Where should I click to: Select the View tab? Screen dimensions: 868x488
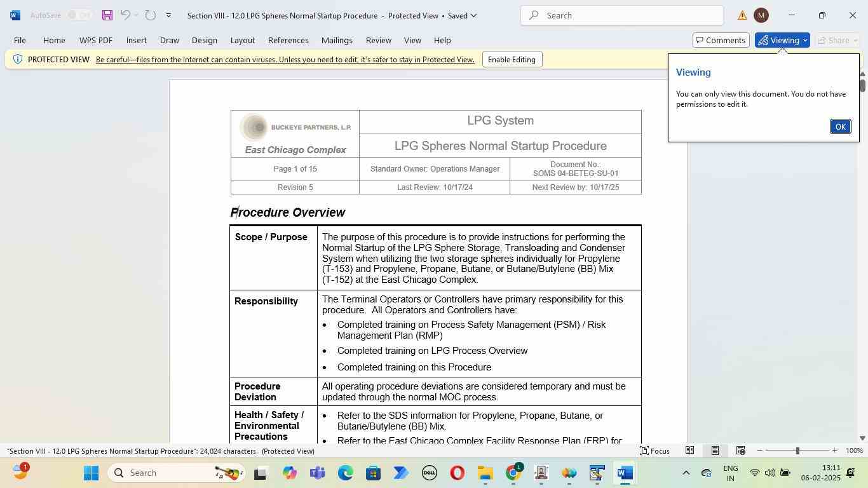click(x=412, y=40)
